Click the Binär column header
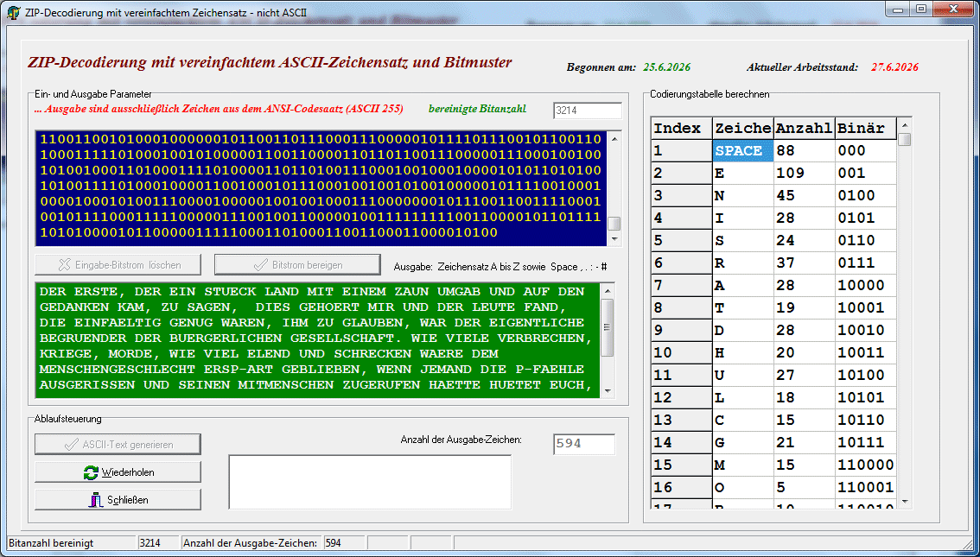980x557 pixels. (866, 128)
